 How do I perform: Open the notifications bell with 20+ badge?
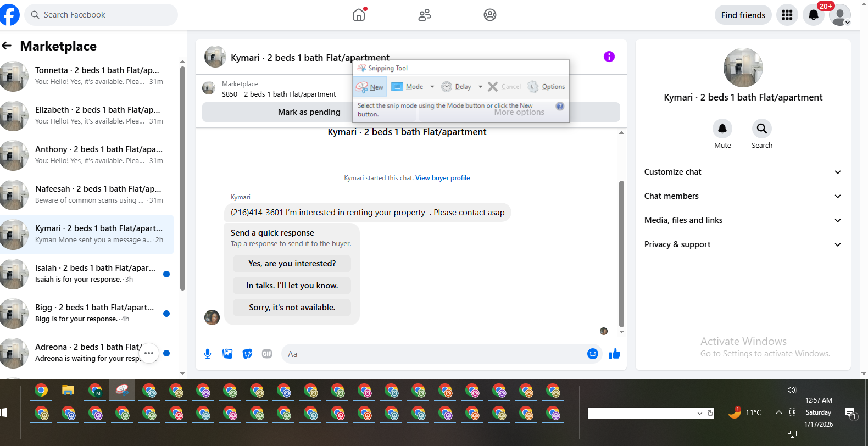click(814, 15)
